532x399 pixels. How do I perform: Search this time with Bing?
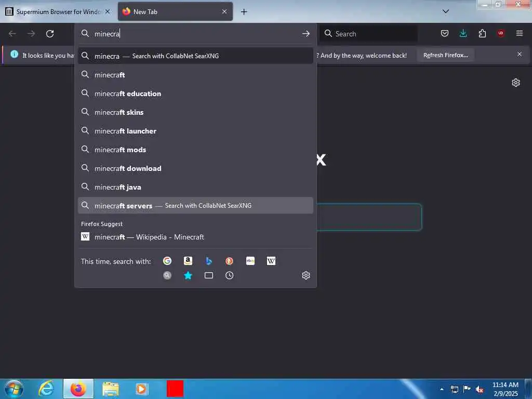(x=209, y=261)
